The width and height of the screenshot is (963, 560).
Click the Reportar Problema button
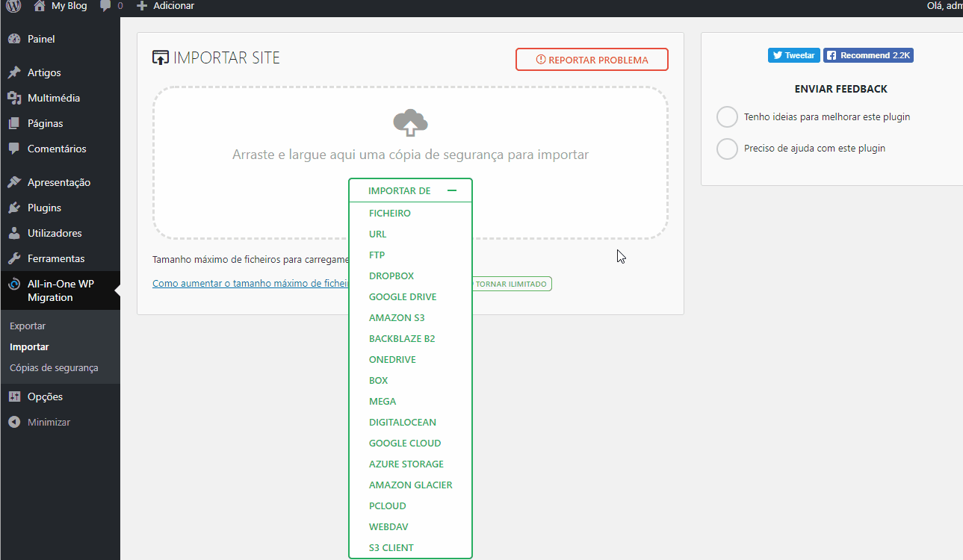click(x=592, y=60)
